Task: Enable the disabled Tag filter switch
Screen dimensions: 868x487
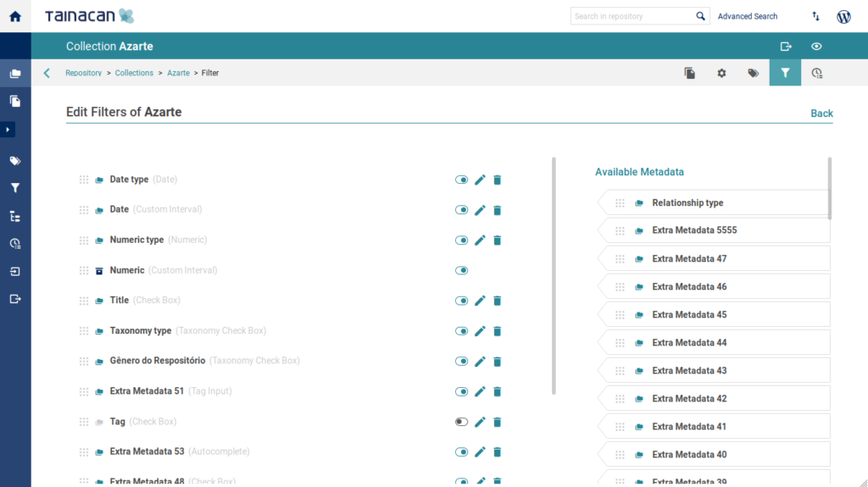Action: [461, 422]
